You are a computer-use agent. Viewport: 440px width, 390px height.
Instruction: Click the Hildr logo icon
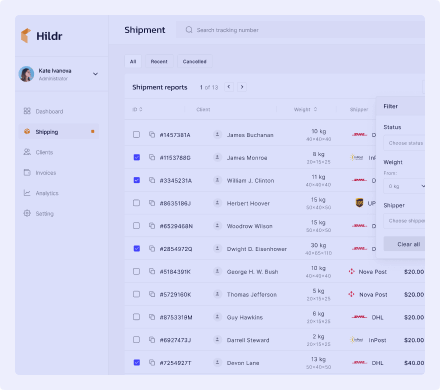26,36
